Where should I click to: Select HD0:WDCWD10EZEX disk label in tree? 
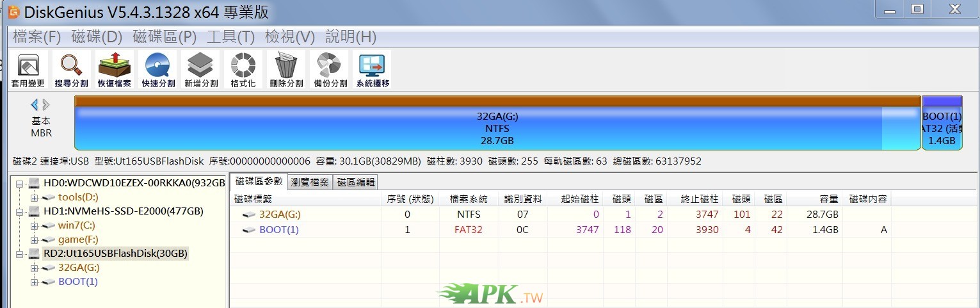tap(134, 184)
